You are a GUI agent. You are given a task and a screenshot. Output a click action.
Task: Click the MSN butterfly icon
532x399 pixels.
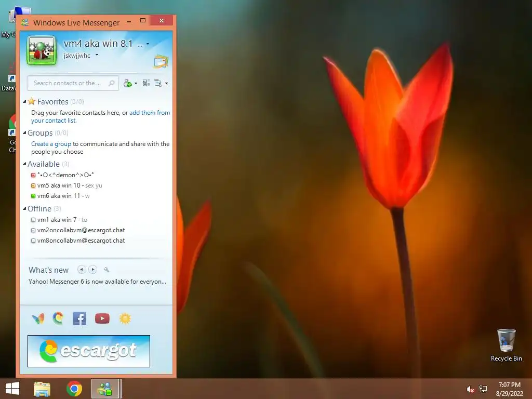click(38, 318)
